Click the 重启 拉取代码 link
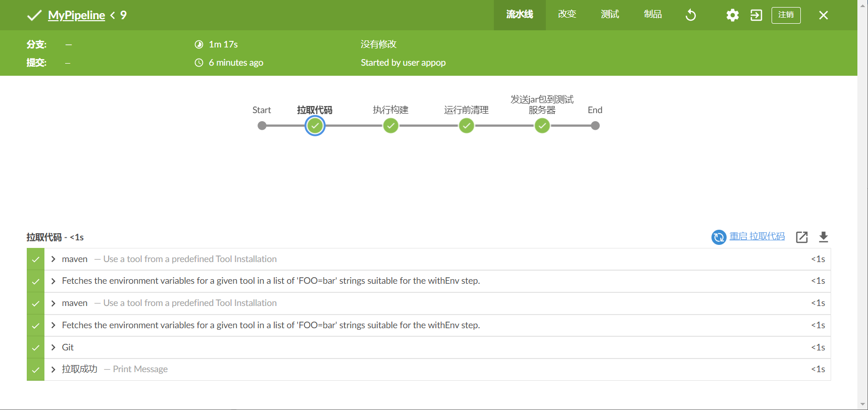Viewport: 868px width, 410px height. 757,236
